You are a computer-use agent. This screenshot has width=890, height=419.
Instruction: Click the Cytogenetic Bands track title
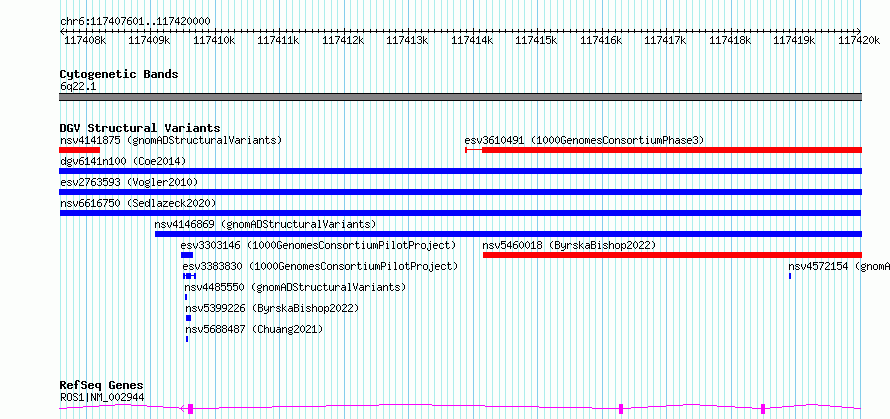119,74
